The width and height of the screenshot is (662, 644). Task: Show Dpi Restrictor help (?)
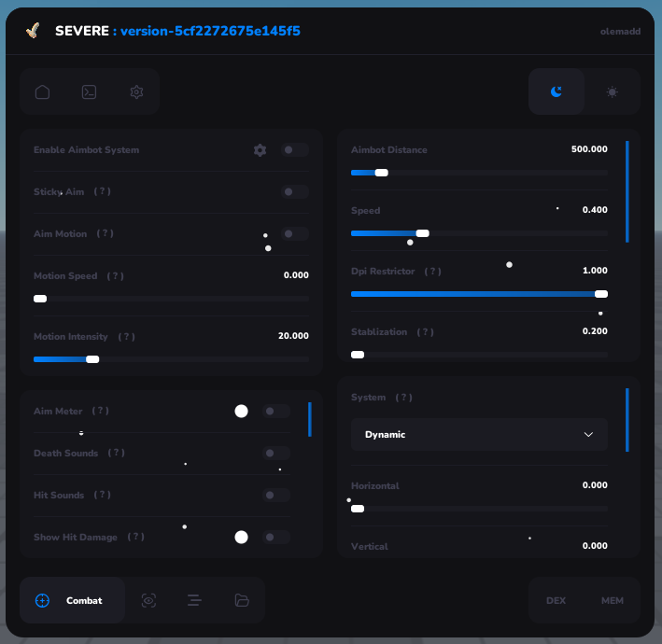coord(432,272)
